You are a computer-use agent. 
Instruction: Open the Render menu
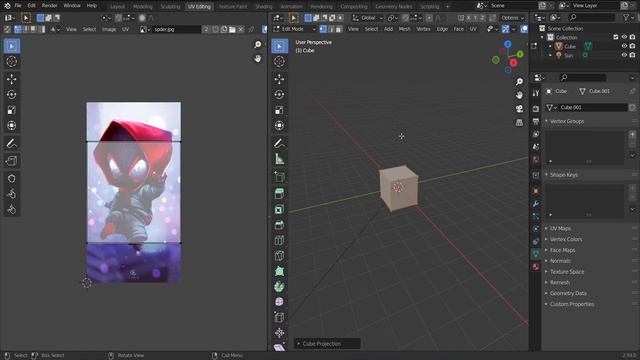tap(49, 6)
